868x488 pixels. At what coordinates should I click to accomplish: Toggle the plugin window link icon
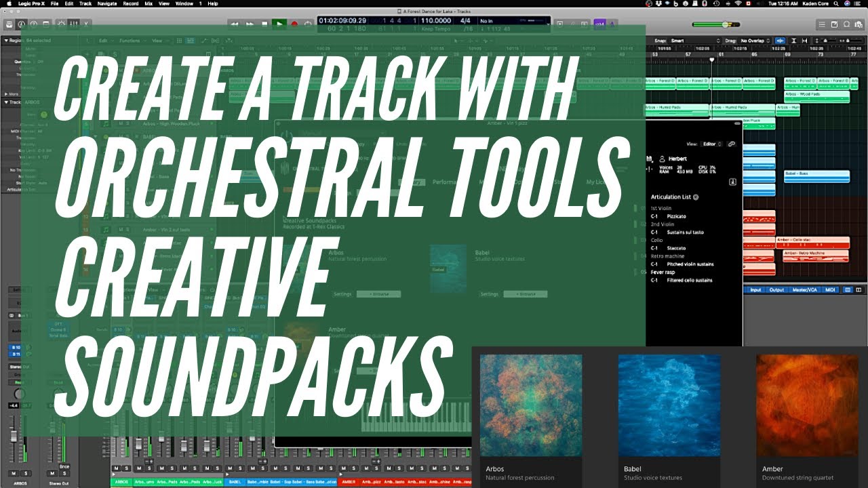[731, 144]
